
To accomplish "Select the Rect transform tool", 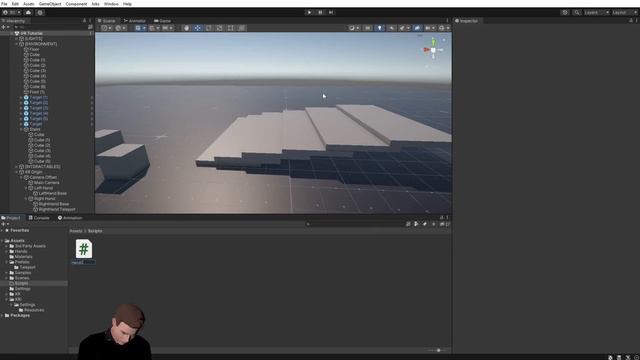I will pos(231,28).
